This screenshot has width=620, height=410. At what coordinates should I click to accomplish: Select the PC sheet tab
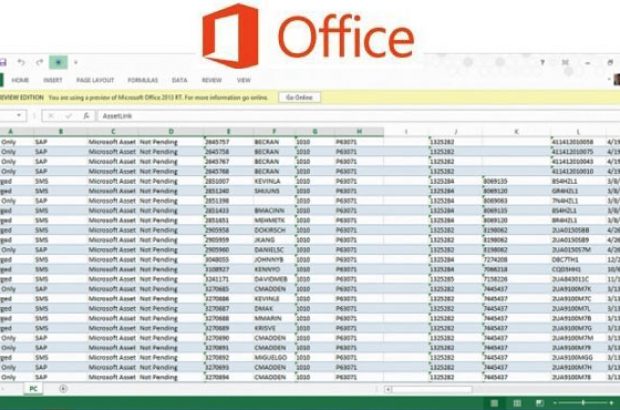33,389
